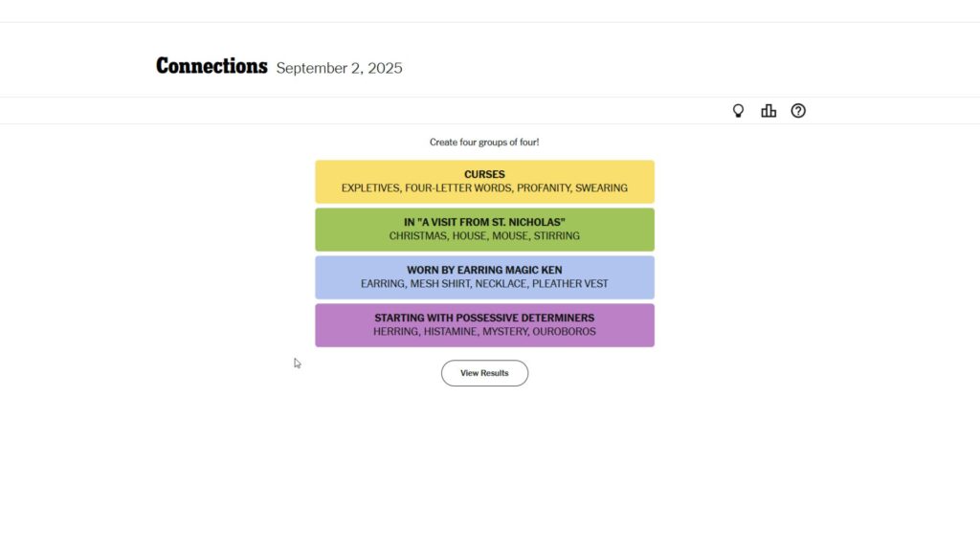The image size is (980, 551).
Task: Click the word SWEARING in the yellow card
Action: (603, 187)
